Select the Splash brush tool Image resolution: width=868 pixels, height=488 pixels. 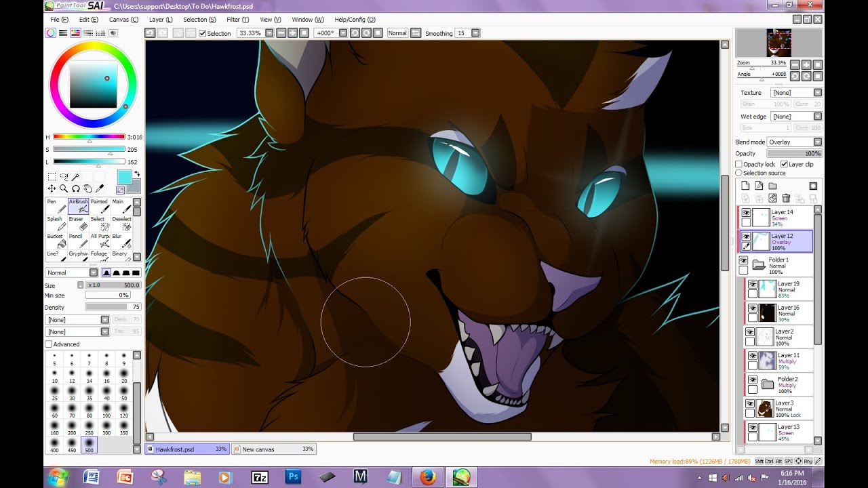tap(56, 224)
